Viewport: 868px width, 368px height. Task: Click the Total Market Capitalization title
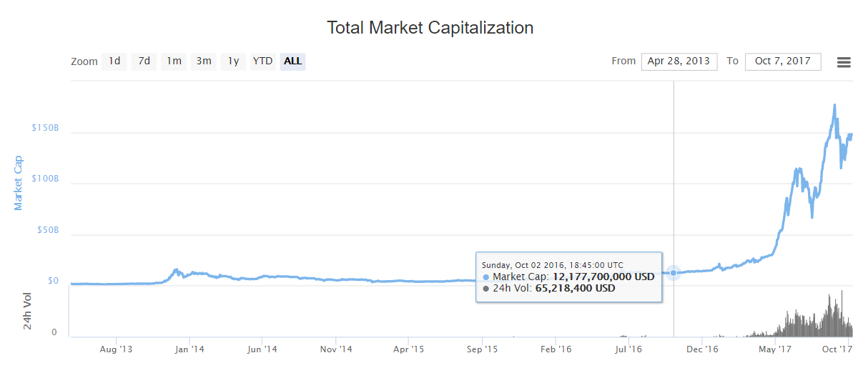tap(430, 28)
